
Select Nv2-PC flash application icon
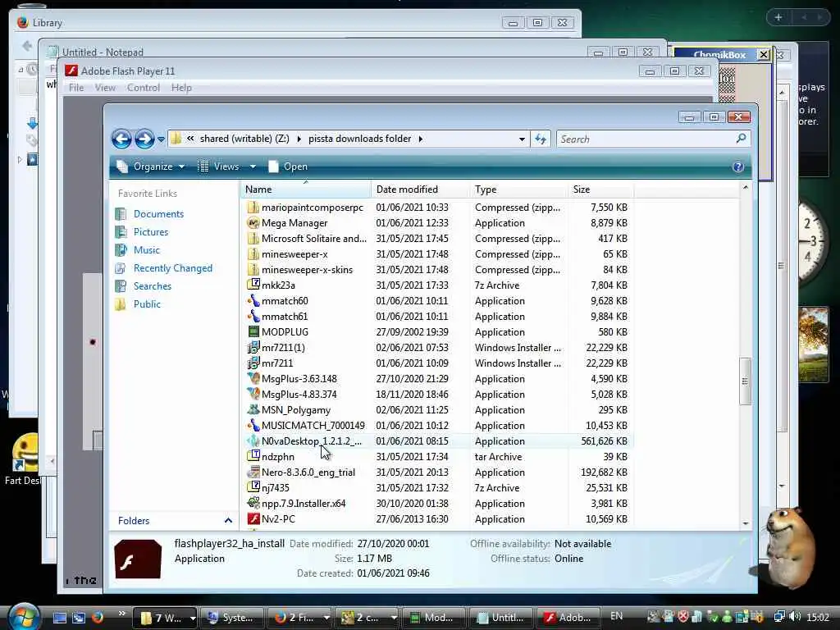click(x=253, y=518)
